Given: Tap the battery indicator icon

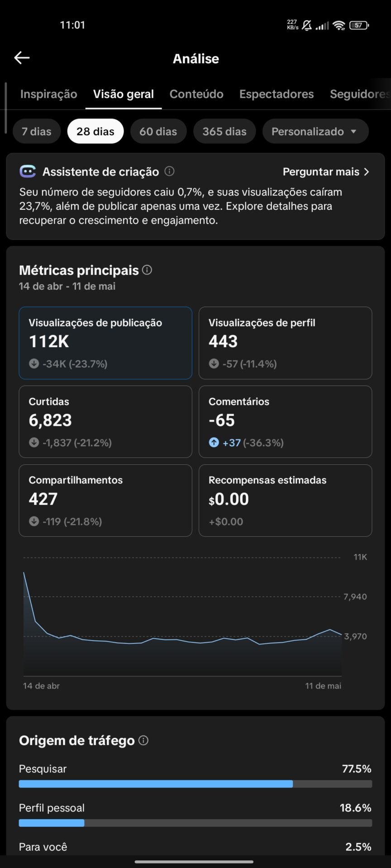Looking at the screenshot, I should click(x=359, y=25).
